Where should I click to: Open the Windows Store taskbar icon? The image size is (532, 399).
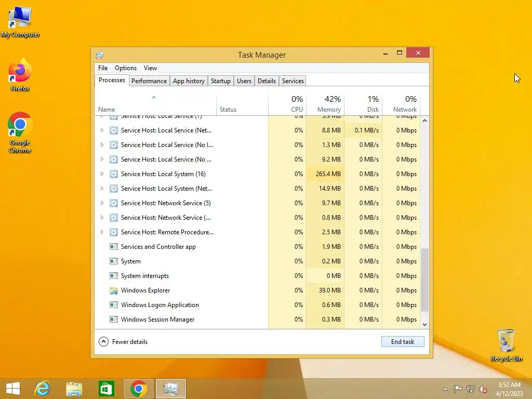tap(106, 389)
